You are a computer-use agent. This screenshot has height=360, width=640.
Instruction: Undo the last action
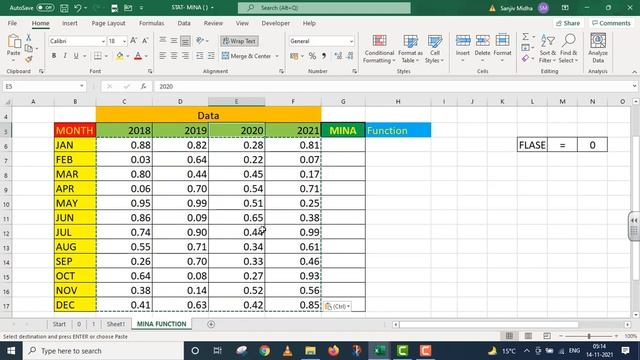pyautogui.click(x=78, y=8)
